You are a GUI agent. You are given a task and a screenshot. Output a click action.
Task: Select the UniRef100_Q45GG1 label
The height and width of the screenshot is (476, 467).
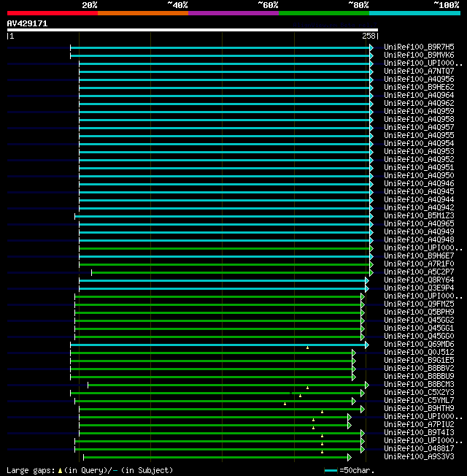tap(419, 328)
